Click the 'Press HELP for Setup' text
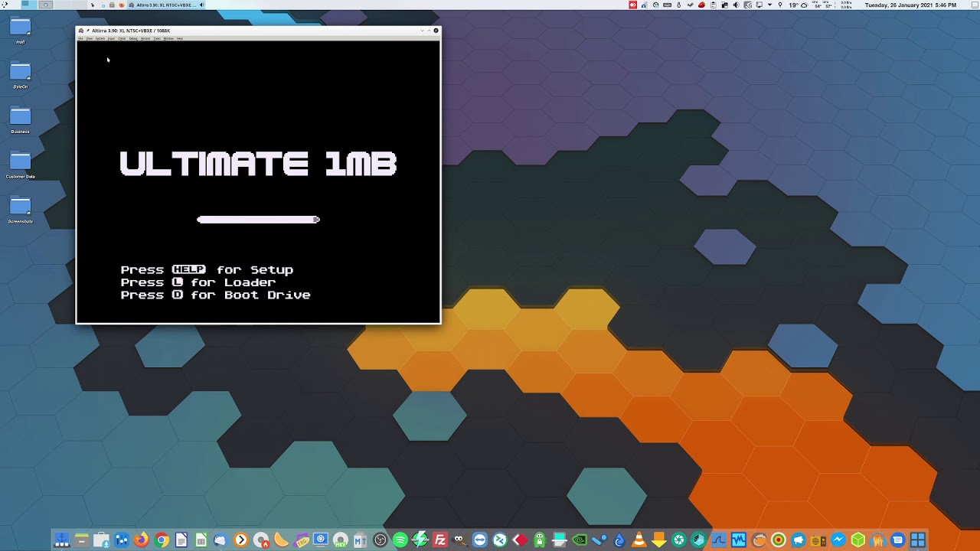Image resolution: width=980 pixels, height=551 pixels. pyautogui.click(x=207, y=269)
